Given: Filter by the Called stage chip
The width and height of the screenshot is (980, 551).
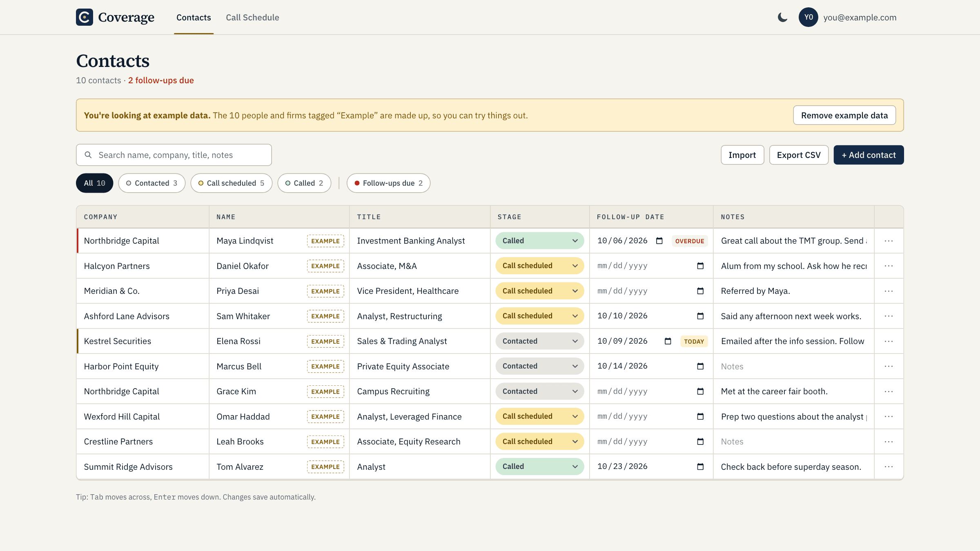Looking at the screenshot, I should point(304,183).
